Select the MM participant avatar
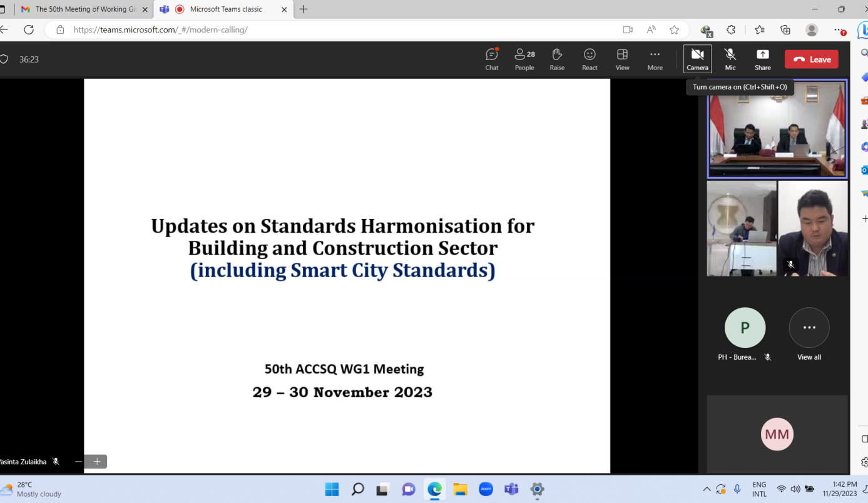Screen dimensions: 868x503 pyautogui.click(x=777, y=434)
